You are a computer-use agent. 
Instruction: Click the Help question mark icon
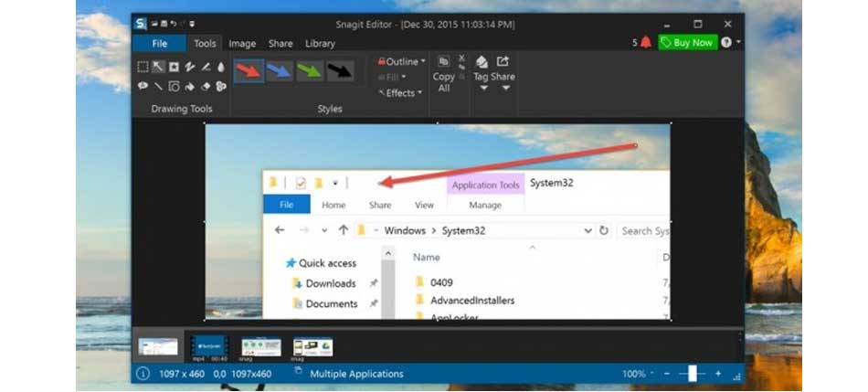[x=726, y=43]
